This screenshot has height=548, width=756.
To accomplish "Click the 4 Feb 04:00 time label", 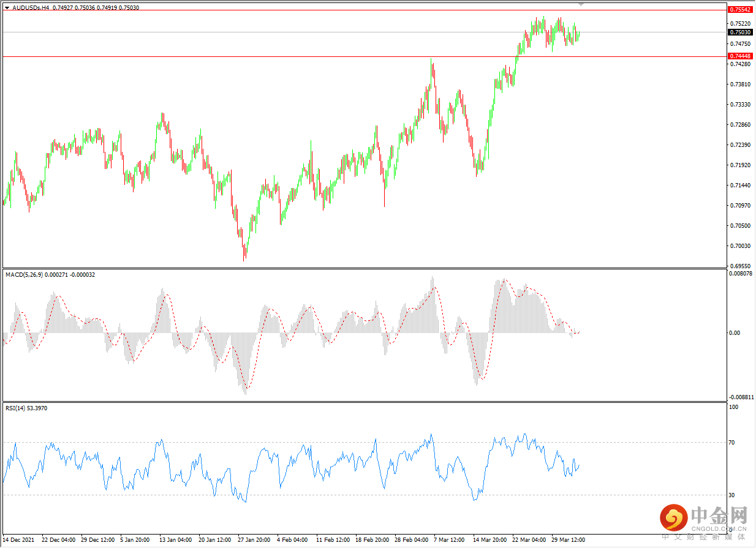I will coord(293,541).
